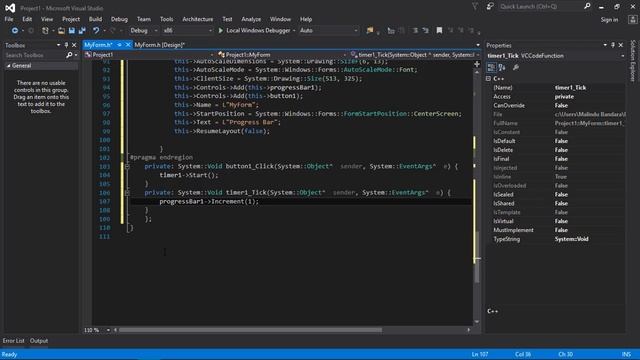Image resolution: width=640 pixels, height=360 pixels.
Task: Open the Project1::MyForm class dropdown
Action: (x=282, y=55)
